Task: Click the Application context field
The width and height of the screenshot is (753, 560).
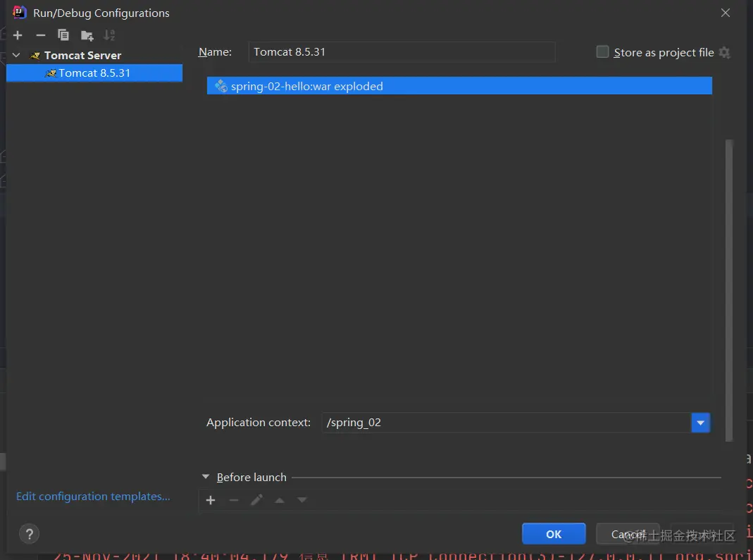Action: tap(506, 423)
